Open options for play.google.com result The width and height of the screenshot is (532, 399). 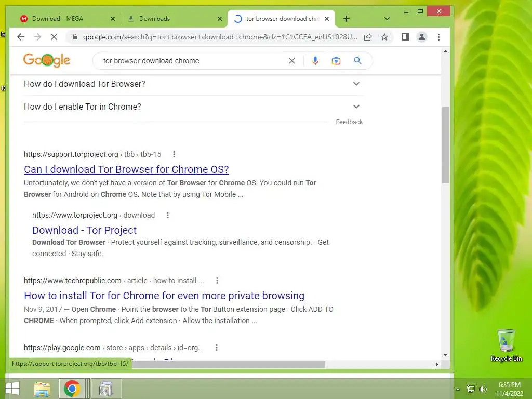pos(217,348)
